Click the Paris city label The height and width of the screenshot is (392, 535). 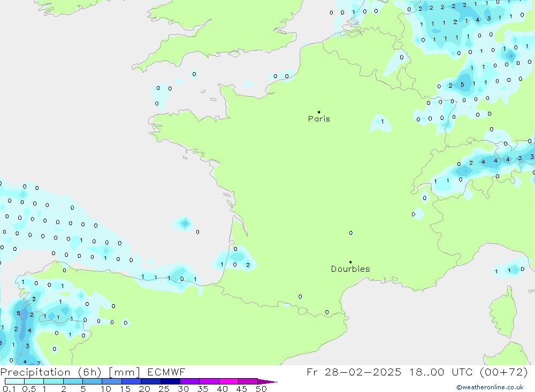click(x=319, y=119)
